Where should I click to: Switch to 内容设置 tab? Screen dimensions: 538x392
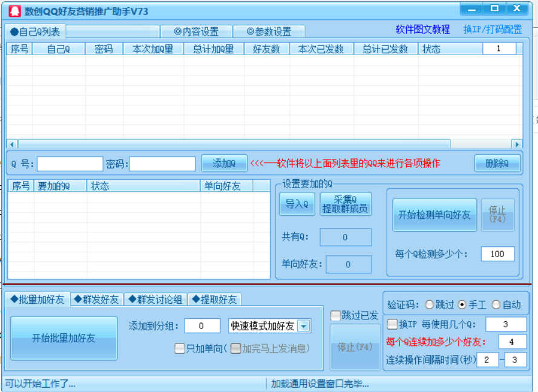(x=195, y=31)
